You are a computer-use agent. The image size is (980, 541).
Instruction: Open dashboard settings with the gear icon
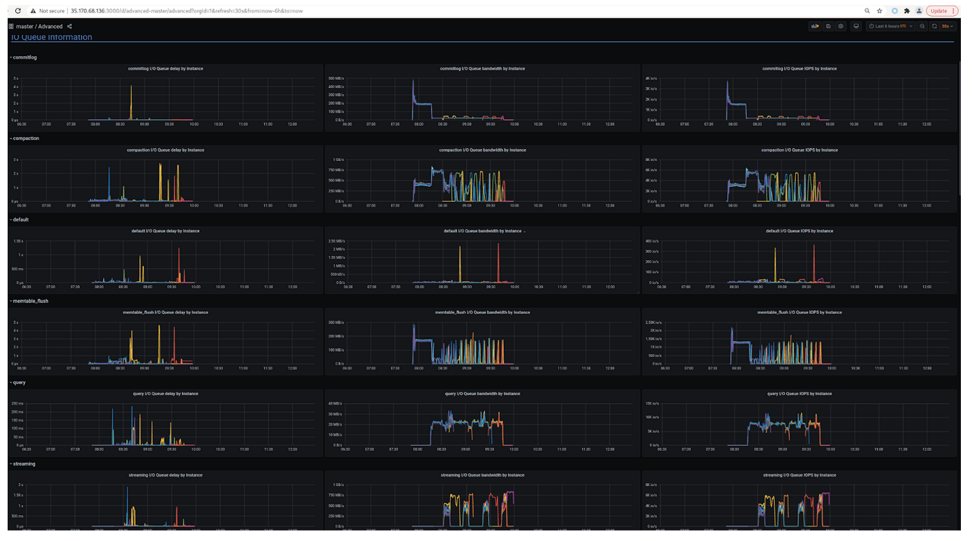pyautogui.click(x=841, y=26)
